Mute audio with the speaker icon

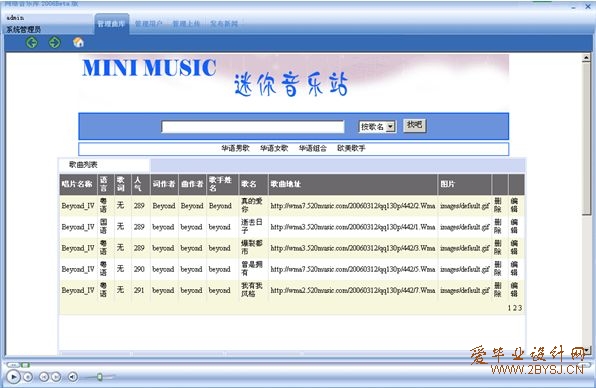click(73, 377)
